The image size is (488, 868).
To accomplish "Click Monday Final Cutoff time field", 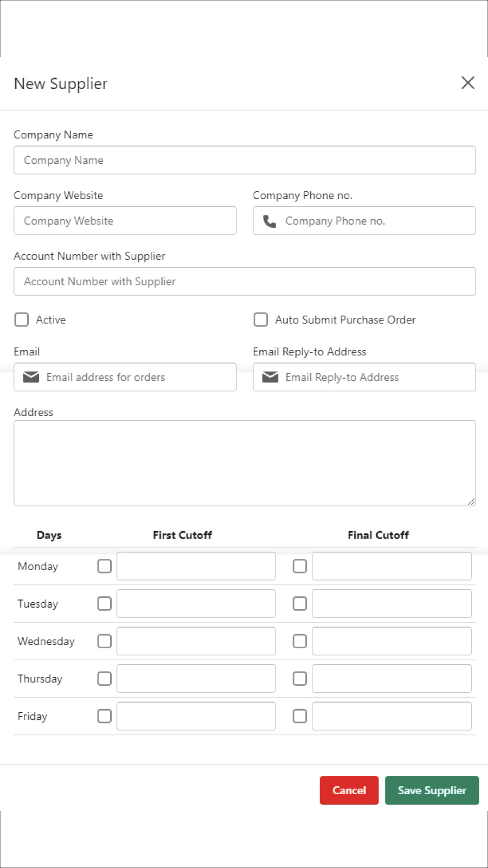I will pyautogui.click(x=391, y=566).
